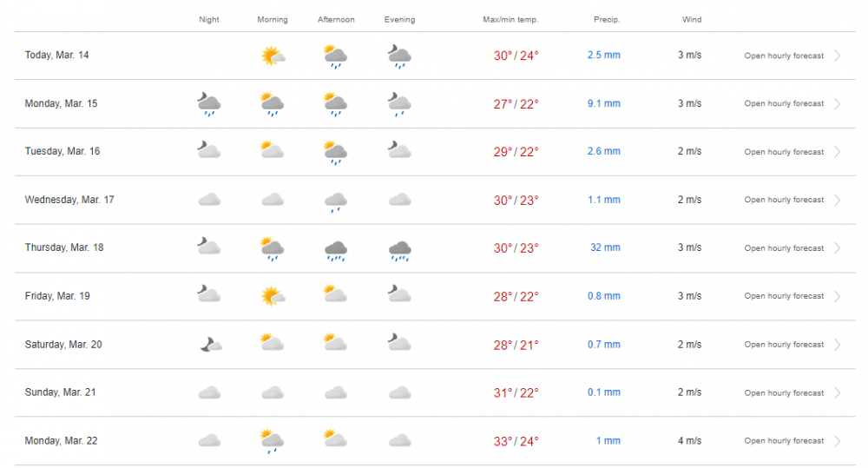Click Monday Mar. 22 morning shower icon
Screen dimensions: 868x468
click(273, 441)
